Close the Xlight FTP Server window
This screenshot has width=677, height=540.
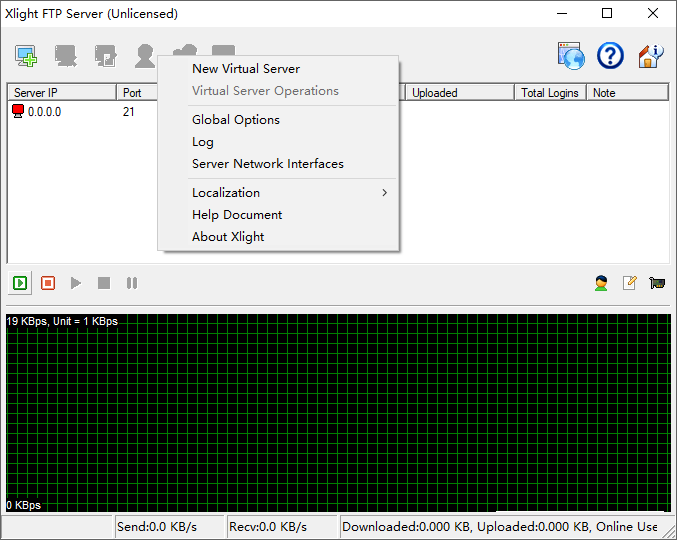(x=653, y=13)
